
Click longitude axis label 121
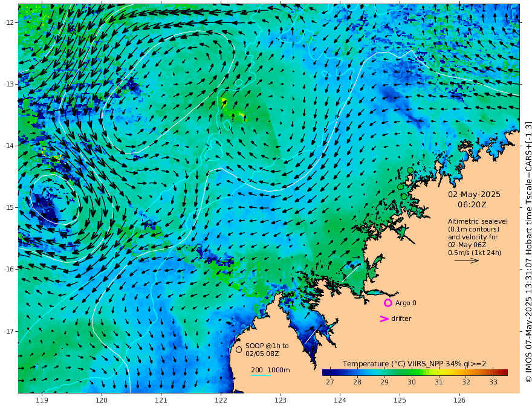tap(161, 400)
